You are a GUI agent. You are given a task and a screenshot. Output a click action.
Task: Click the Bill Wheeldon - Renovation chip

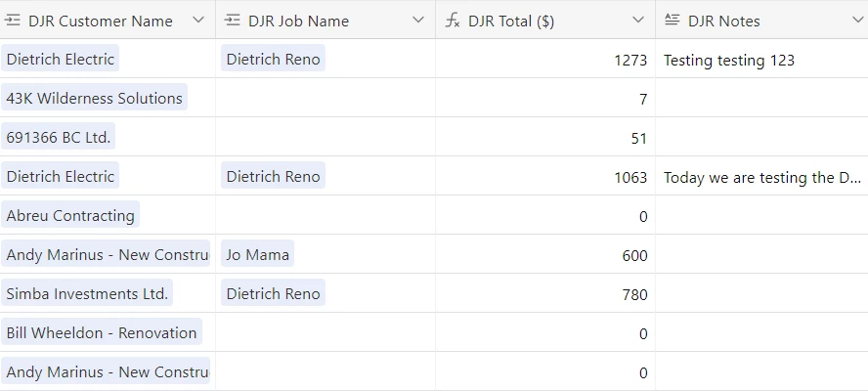pos(102,332)
